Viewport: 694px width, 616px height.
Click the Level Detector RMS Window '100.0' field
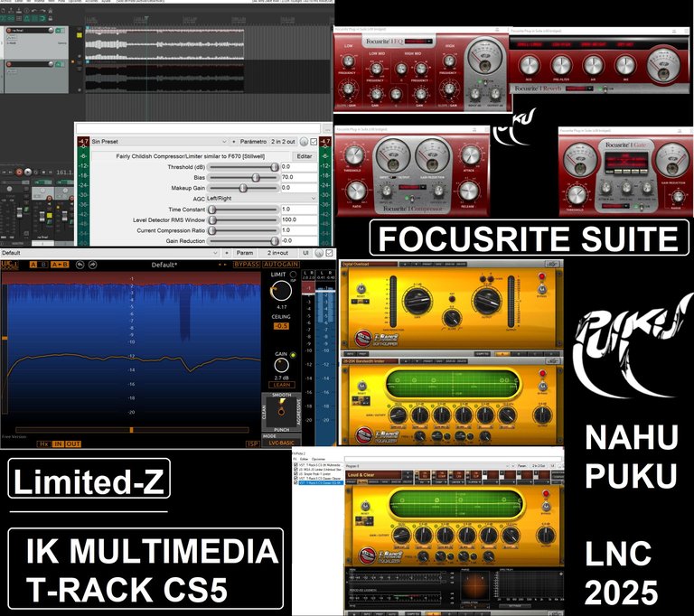(x=299, y=219)
